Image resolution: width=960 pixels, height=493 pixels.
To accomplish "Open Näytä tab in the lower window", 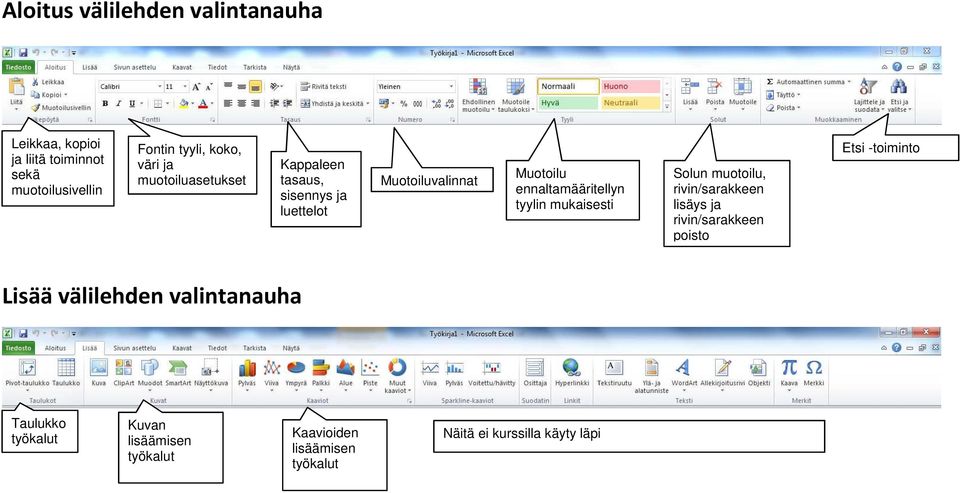I will coord(290,348).
